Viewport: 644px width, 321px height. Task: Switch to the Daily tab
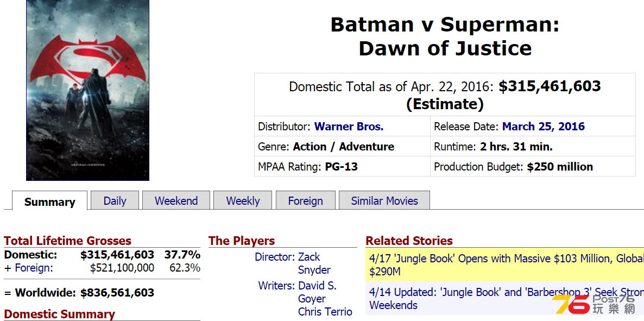(x=115, y=200)
